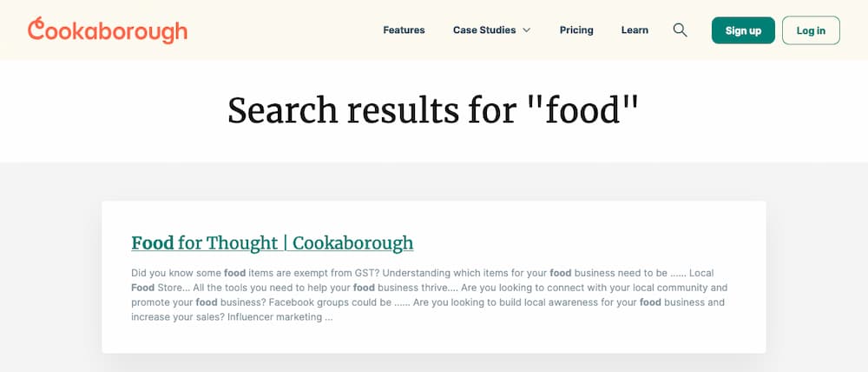This screenshot has width=868, height=372.
Task: Click the GST sentence in the result snippet
Action: (256, 273)
